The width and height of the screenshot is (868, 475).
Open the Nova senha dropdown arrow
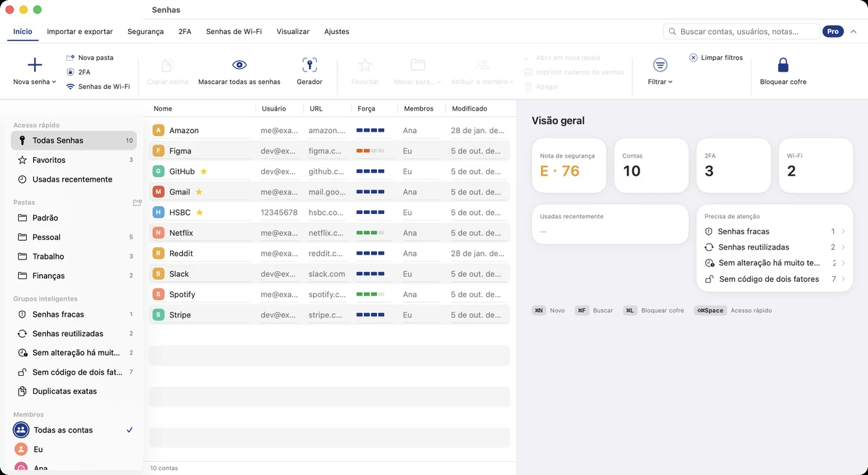point(54,82)
